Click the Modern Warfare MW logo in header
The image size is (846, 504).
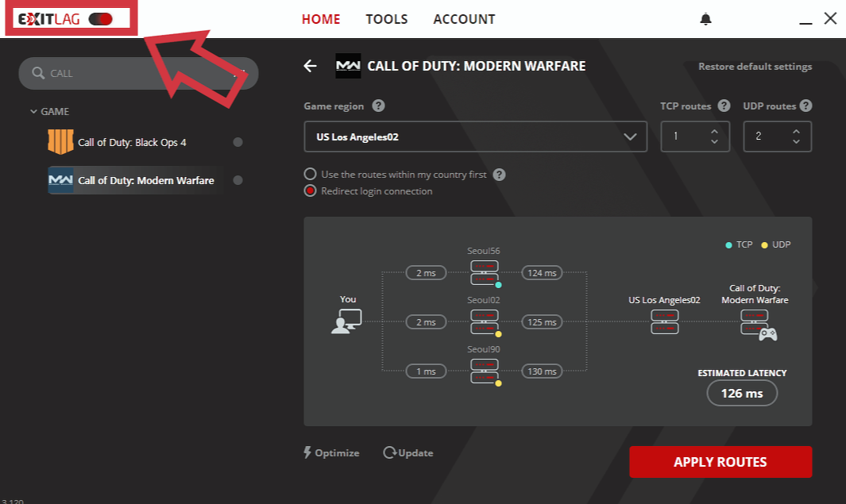coord(348,66)
